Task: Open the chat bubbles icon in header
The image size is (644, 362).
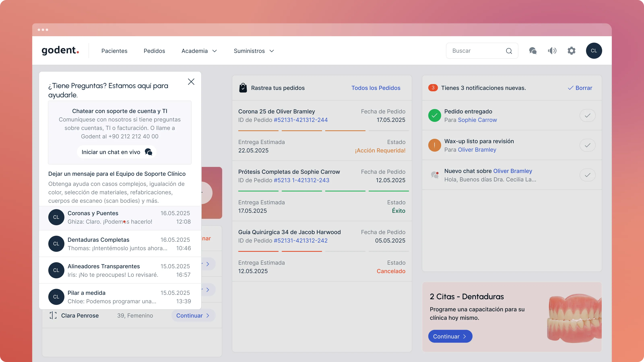Action: [533, 51]
